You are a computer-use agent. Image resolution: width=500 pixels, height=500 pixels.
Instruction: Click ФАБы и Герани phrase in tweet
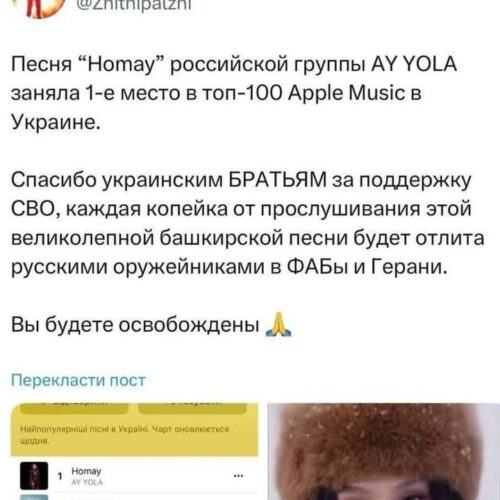pos(366,267)
